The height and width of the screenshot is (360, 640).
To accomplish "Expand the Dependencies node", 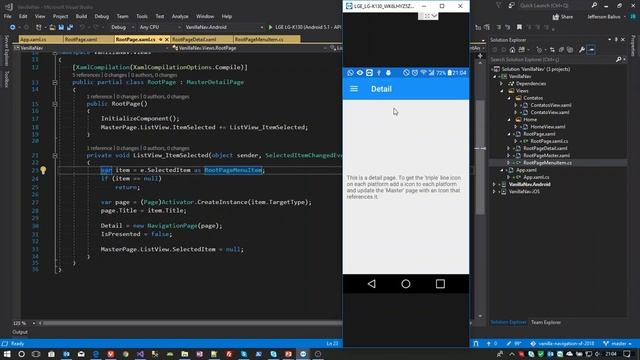I will pos(502,84).
